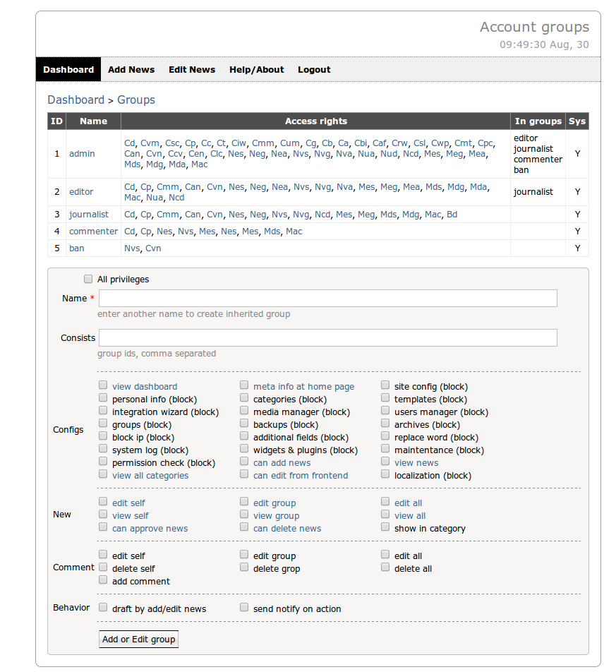Go to Edit News in the navigation bar
The height and width of the screenshot is (672, 616).
192,70
